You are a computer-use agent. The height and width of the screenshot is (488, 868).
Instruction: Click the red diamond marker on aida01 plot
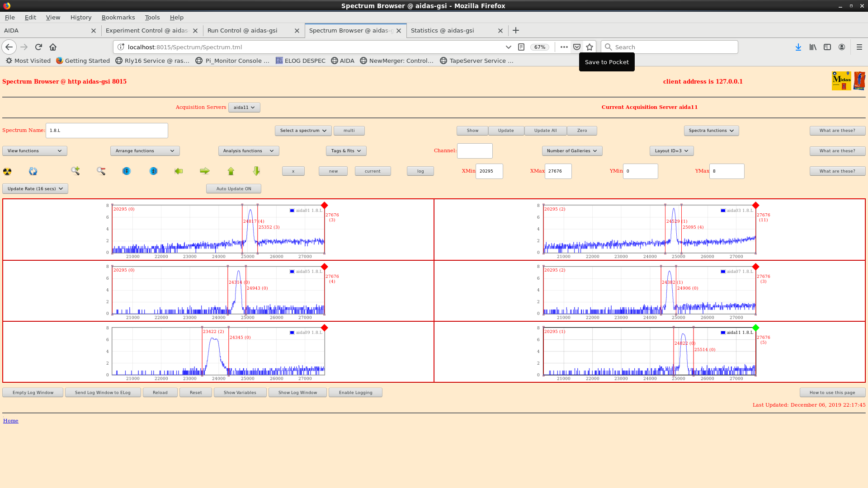(x=324, y=205)
